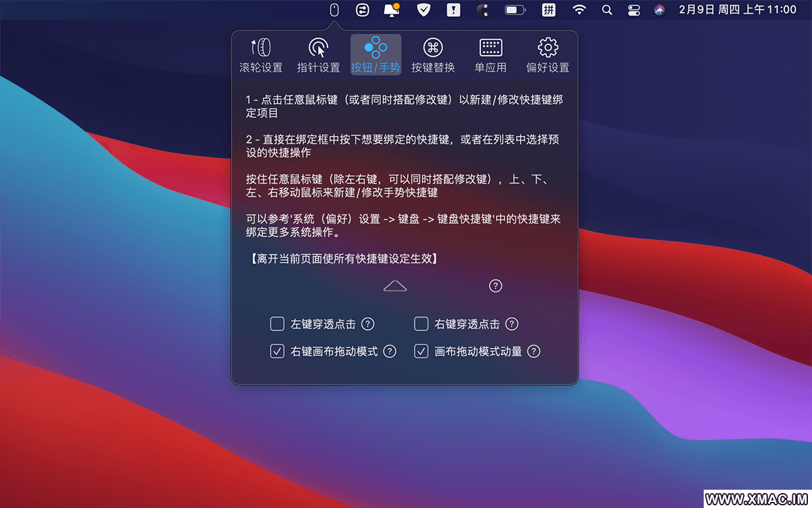Open the 偏好设置 preferences tab

tap(547, 56)
